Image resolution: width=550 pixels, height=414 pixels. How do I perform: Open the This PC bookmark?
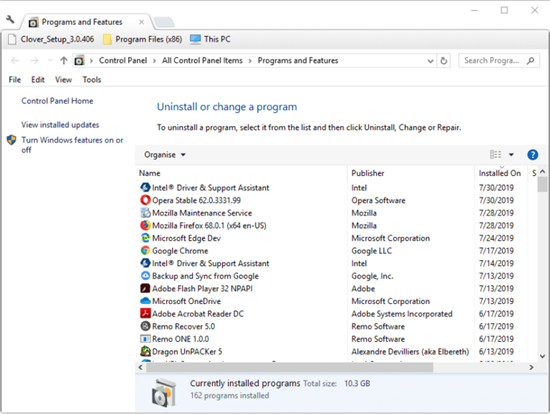tap(210, 39)
